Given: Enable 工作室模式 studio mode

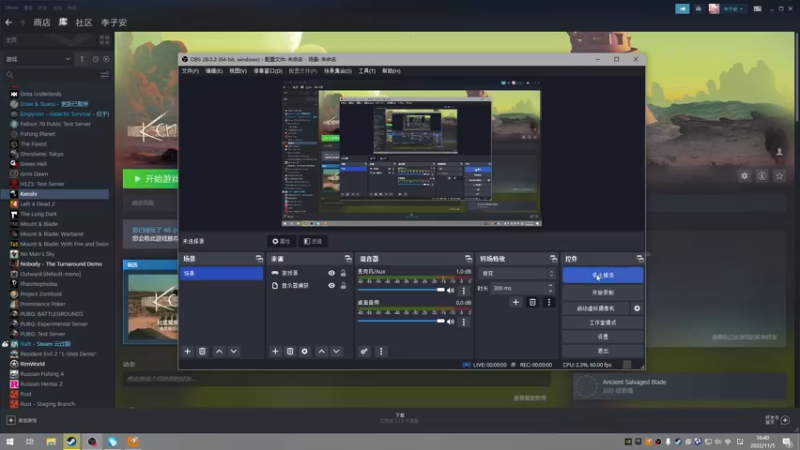Looking at the screenshot, I should click(603, 322).
